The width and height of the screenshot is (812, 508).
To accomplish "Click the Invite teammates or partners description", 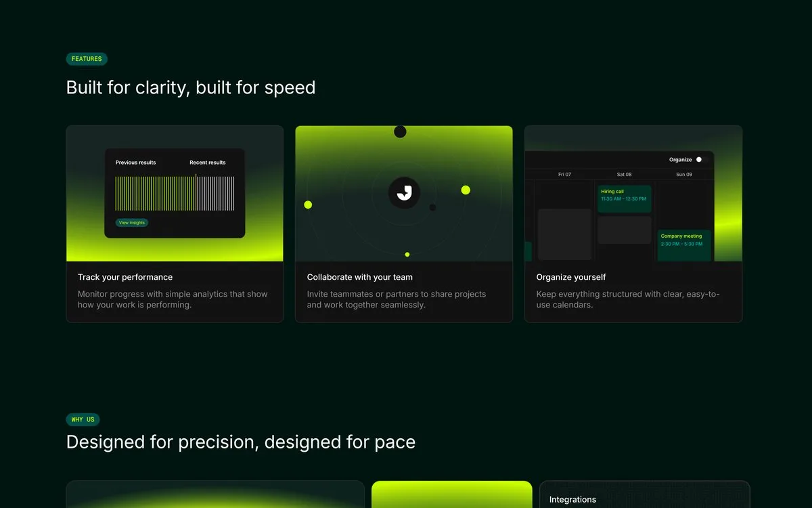I will pyautogui.click(x=397, y=299).
